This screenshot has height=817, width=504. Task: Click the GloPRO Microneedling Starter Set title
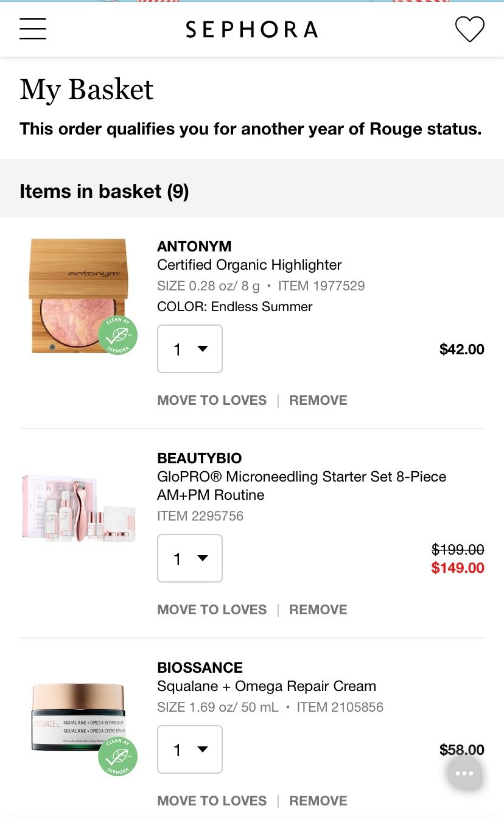coord(301,485)
